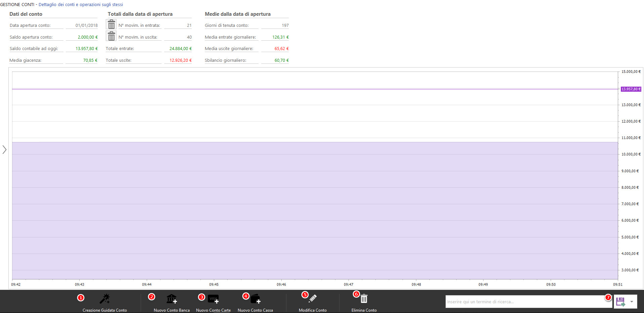The image size is (644, 313).
Task: Select the Saldo contabile ad oggi value
Action: pos(87,49)
